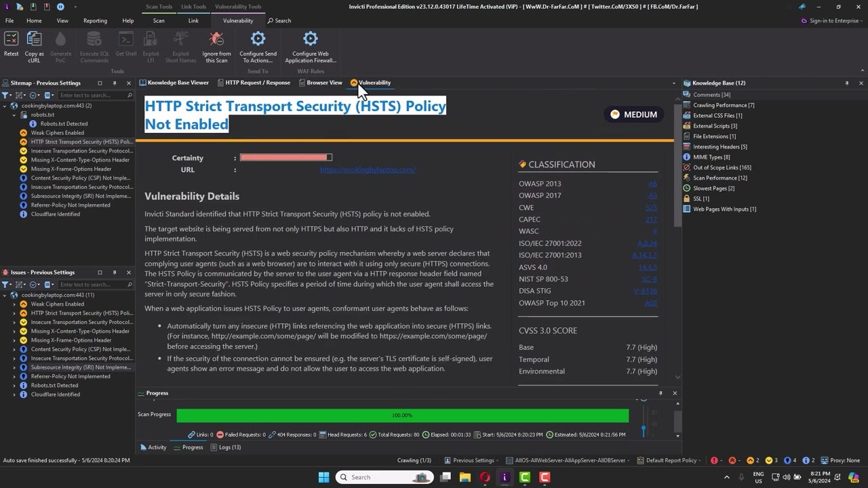This screenshot has height=488, width=868.
Task: Select Interesting Headers [5] entry
Action: [x=719, y=146]
